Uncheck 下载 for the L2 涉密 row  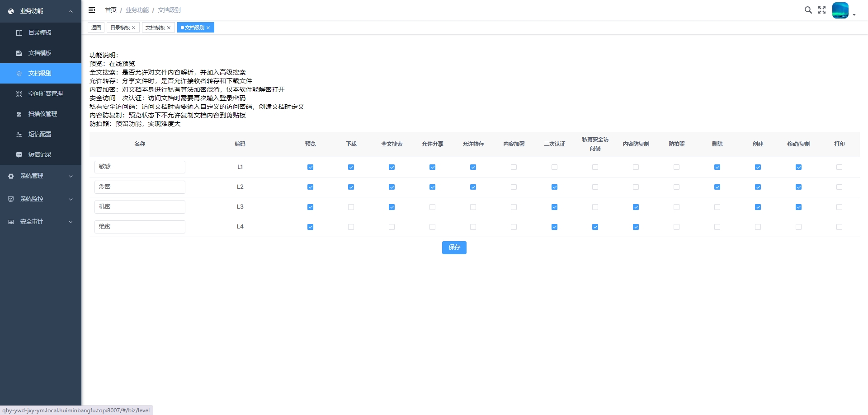(x=351, y=187)
